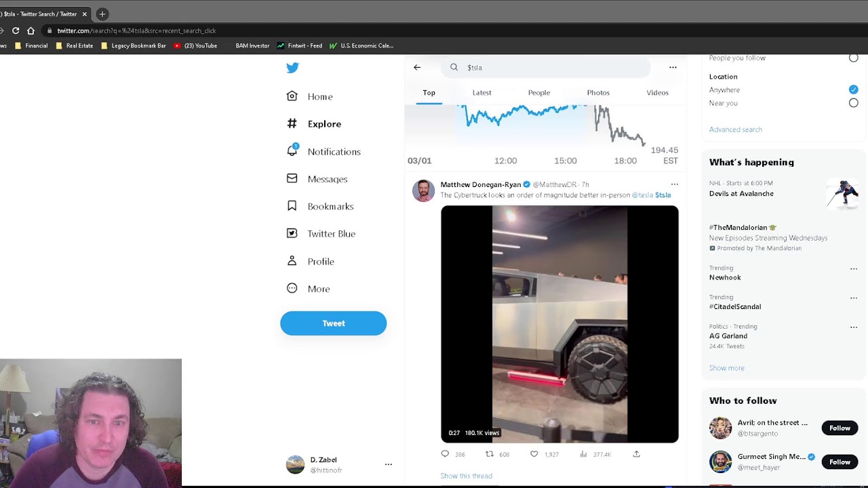Open Matthew Donegan-Ryan tweet's three-dot menu
This screenshot has width=868, height=488.
pos(674,184)
